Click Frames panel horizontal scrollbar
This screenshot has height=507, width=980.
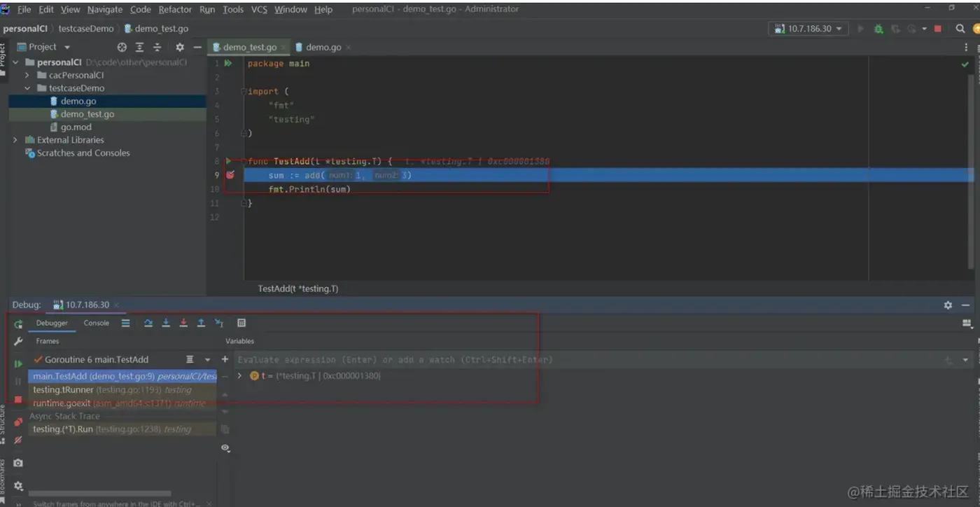[100, 493]
